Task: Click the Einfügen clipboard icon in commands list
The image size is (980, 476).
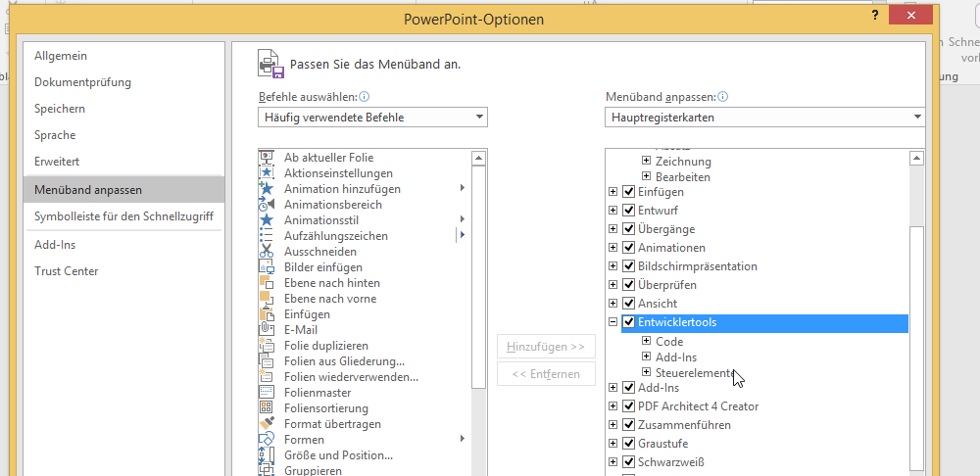Action: click(267, 313)
